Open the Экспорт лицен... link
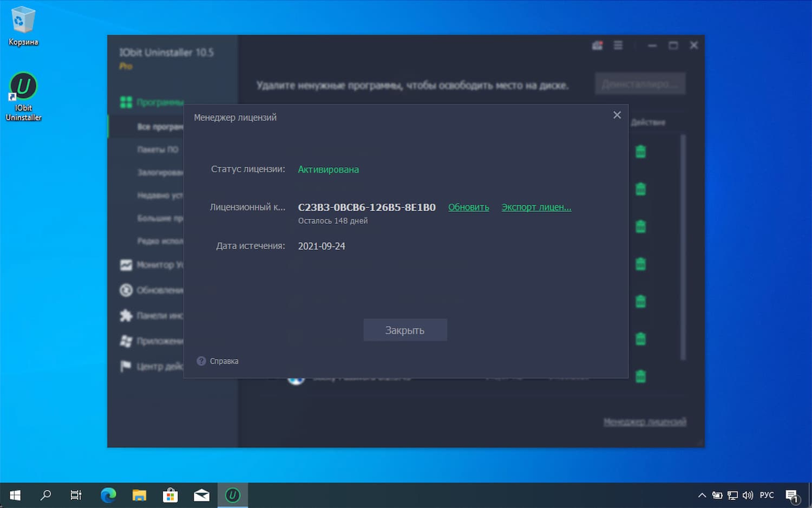 537,207
